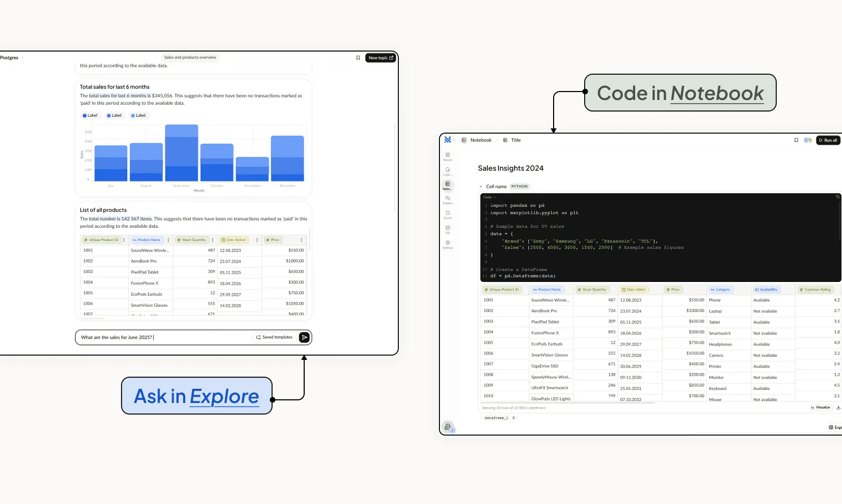
Task: Toggle the first dark-blue Label legend
Action: pos(90,115)
